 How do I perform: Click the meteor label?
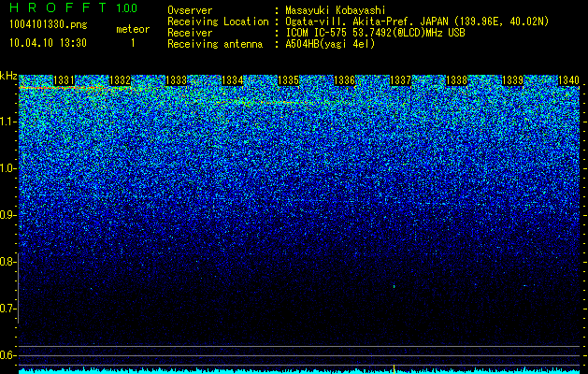click(133, 29)
